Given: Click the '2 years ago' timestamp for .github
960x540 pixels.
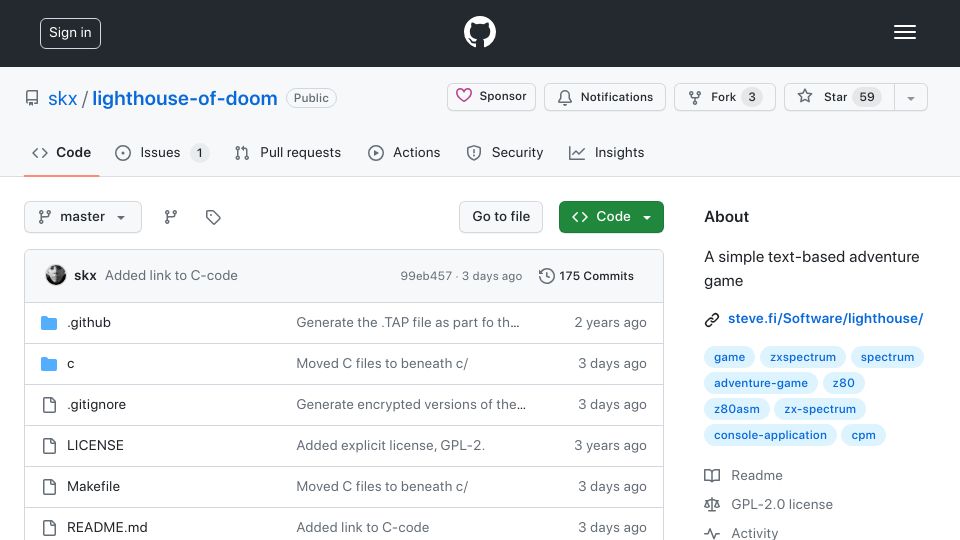Looking at the screenshot, I should point(610,323).
